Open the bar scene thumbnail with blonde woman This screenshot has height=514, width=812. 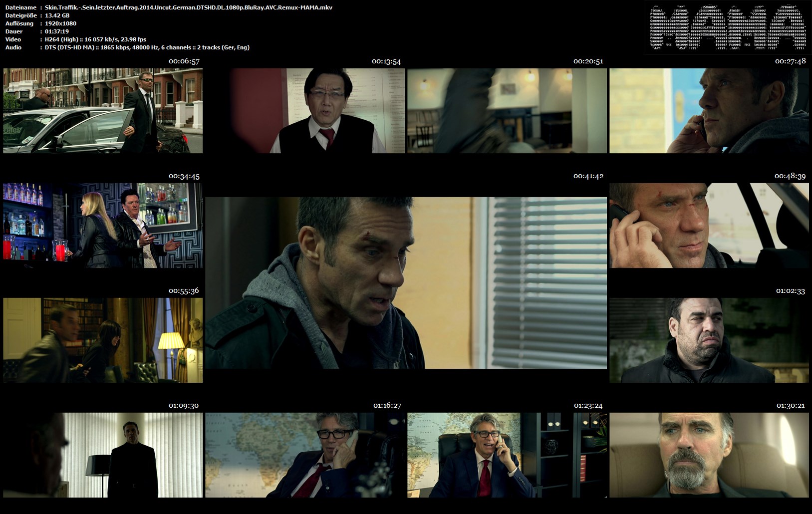point(103,226)
